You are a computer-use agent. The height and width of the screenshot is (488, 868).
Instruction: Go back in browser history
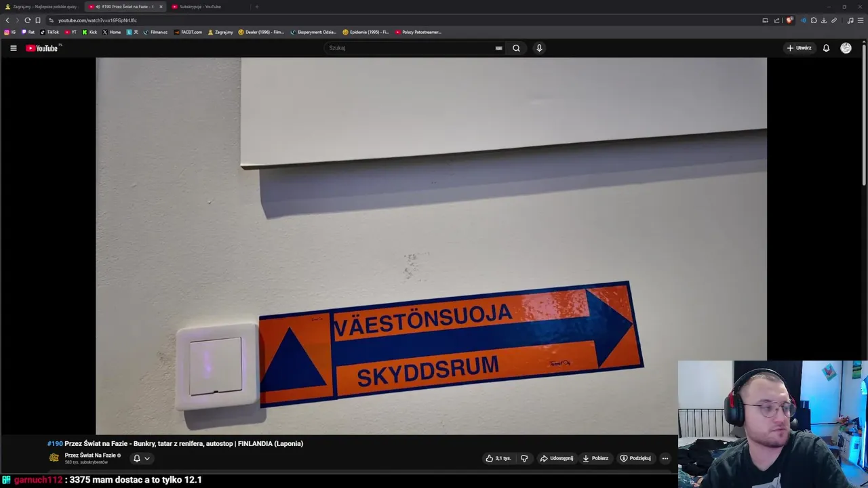(x=7, y=20)
